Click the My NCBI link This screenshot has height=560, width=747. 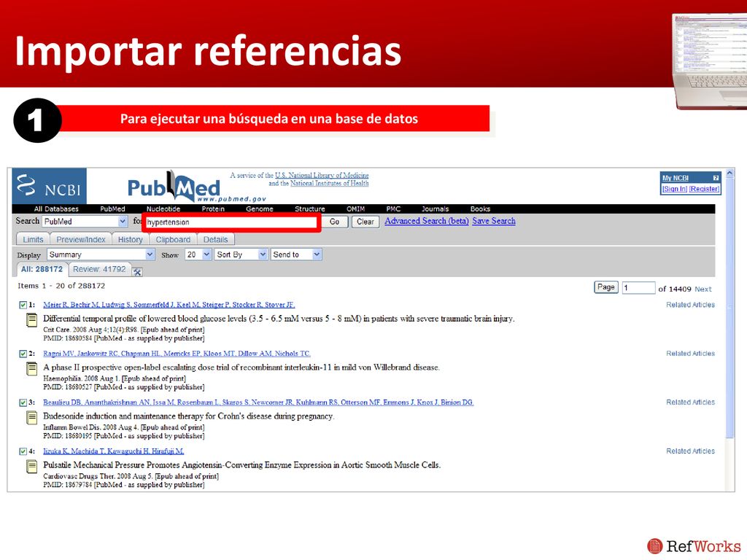click(676, 178)
